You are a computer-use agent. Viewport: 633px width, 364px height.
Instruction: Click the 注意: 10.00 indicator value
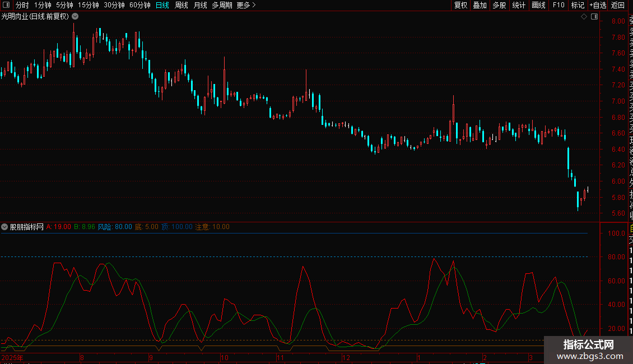click(x=212, y=227)
